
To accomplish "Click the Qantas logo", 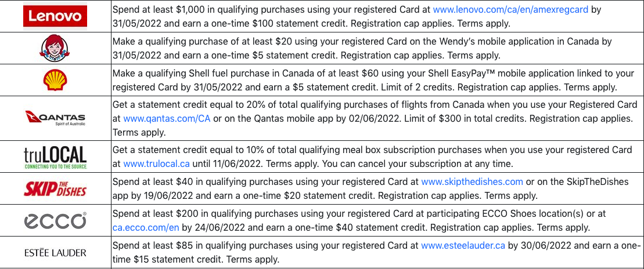I will [x=55, y=118].
